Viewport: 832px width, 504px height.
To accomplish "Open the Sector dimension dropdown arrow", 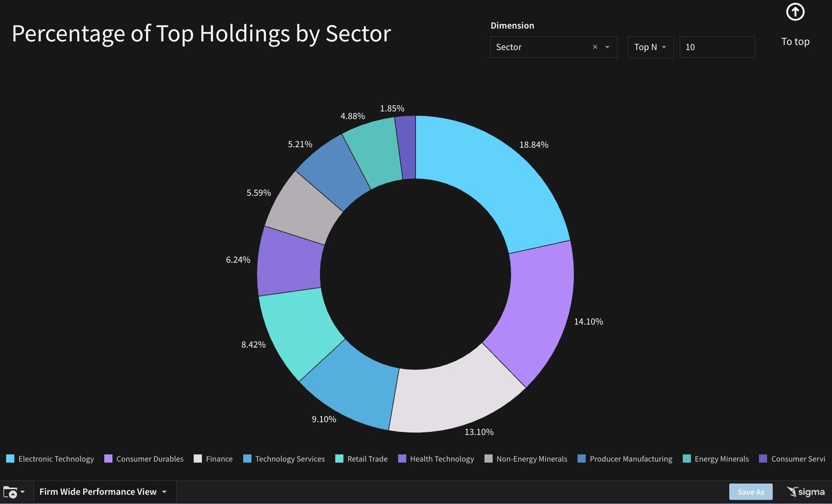I will coord(607,47).
